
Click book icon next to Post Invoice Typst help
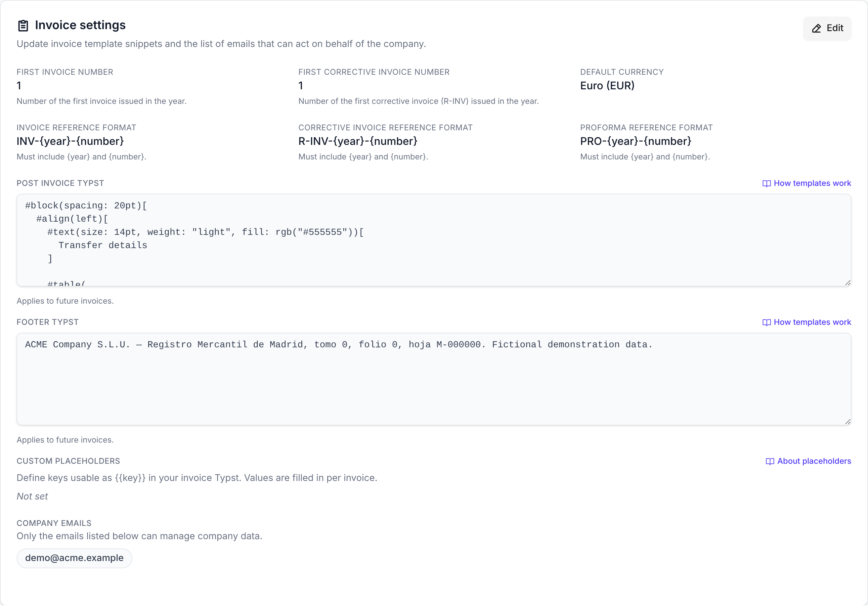[766, 183]
